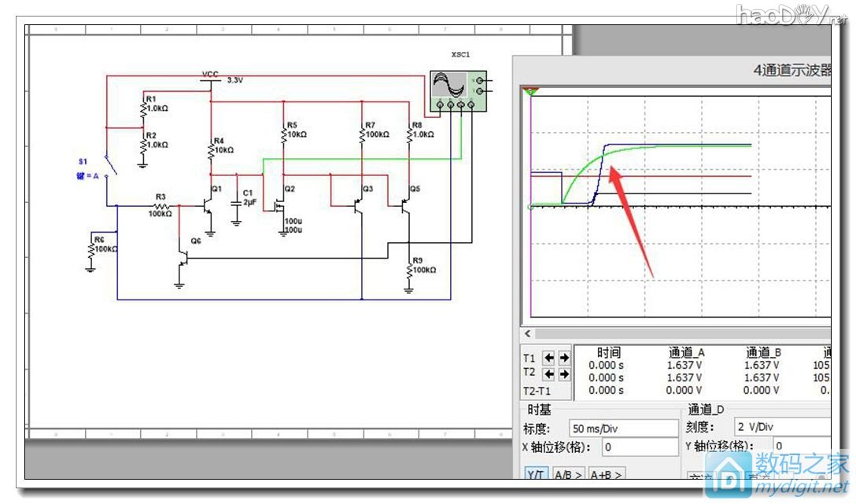The image size is (856, 504).
Task: Click the Channel D 2 V/Div scale field
Action: coord(779,427)
